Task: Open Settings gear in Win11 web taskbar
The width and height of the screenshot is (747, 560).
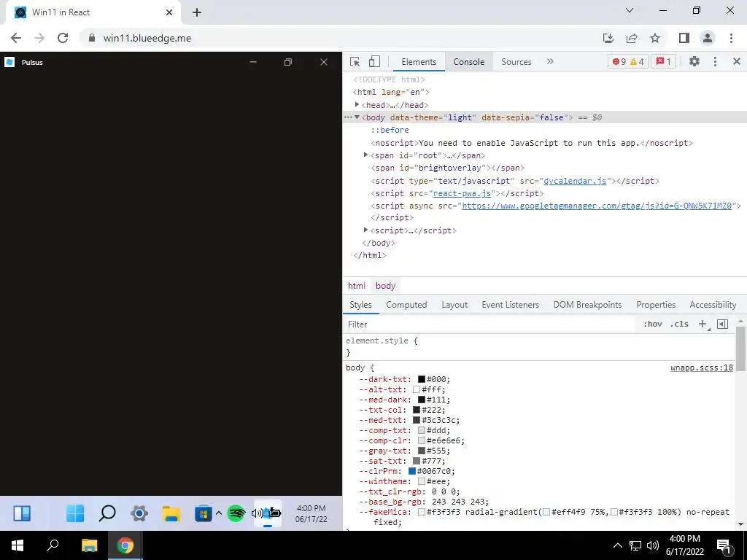Action: (x=139, y=513)
